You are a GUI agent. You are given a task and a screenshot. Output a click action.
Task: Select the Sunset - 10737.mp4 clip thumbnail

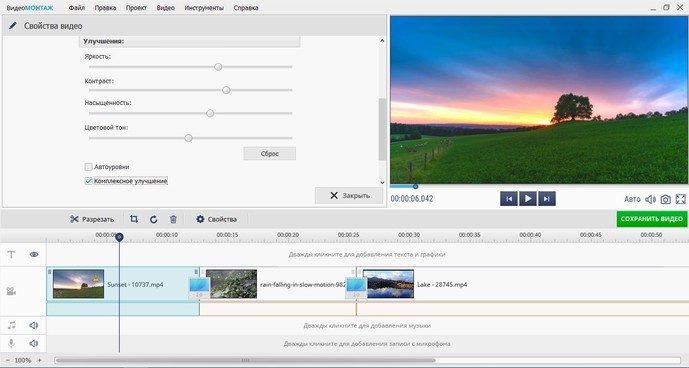coord(79,284)
